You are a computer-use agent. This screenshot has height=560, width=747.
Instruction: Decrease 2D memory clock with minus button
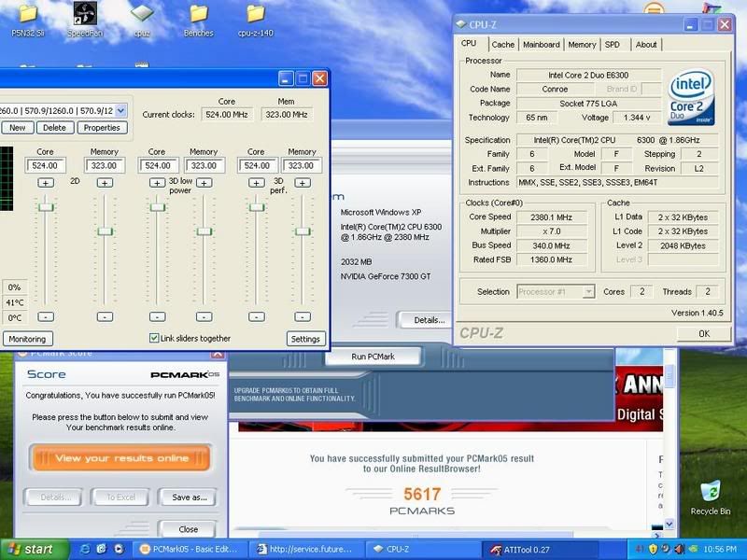[x=105, y=317]
